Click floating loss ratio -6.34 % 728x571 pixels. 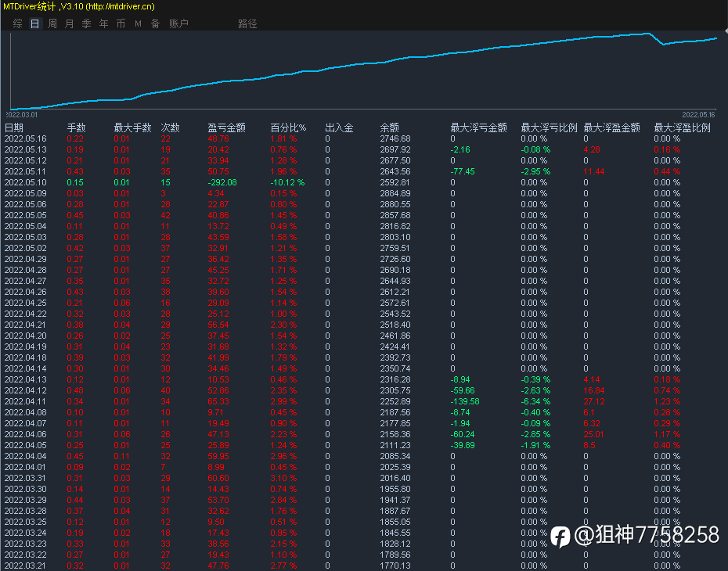click(x=535, y=402)
